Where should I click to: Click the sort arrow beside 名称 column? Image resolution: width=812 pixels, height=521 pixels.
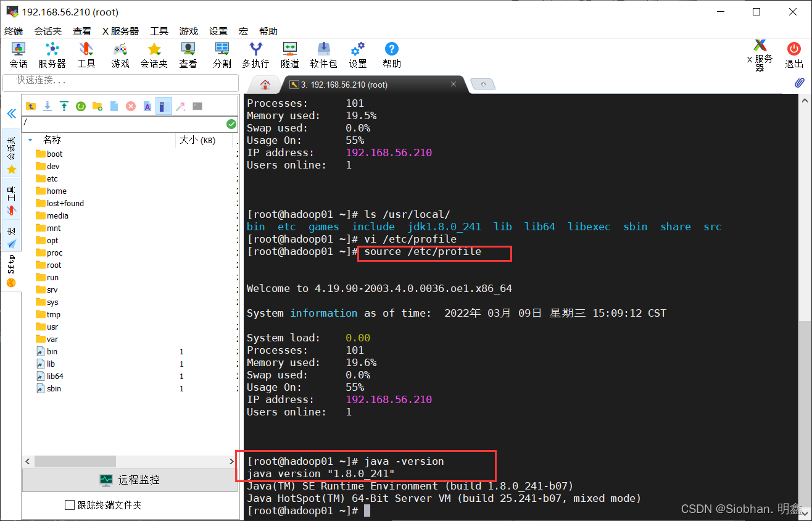click(30, 140)
